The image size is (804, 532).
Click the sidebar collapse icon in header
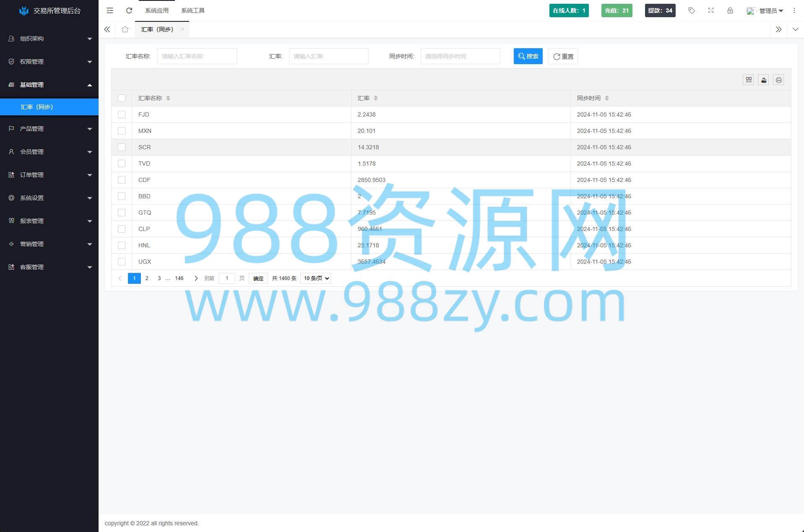point(110,10)
